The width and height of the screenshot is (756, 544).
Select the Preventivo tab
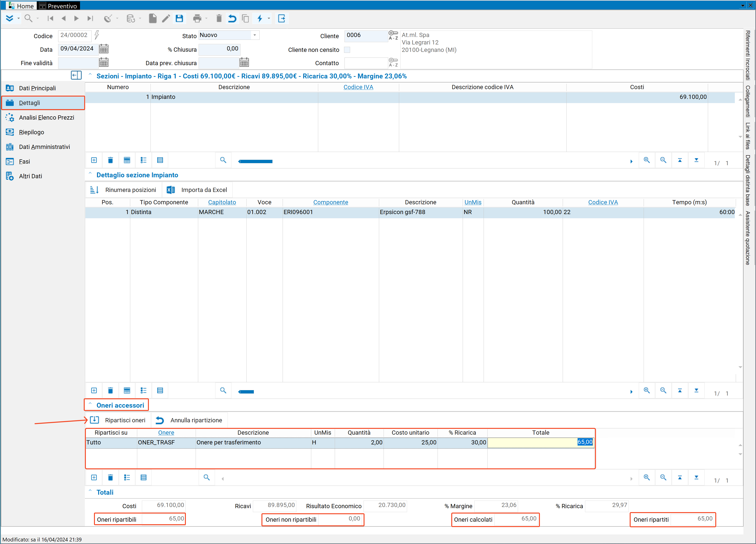[x=58, y=6]
